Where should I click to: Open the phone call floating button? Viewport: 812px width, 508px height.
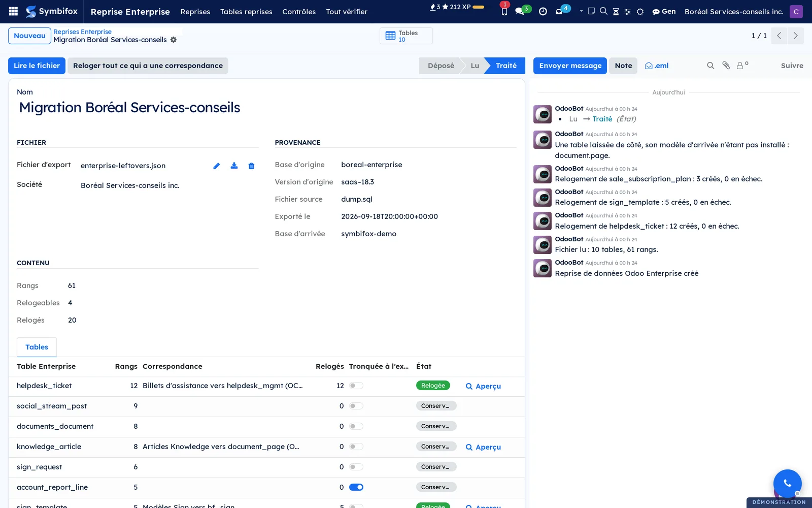point(787,483)
